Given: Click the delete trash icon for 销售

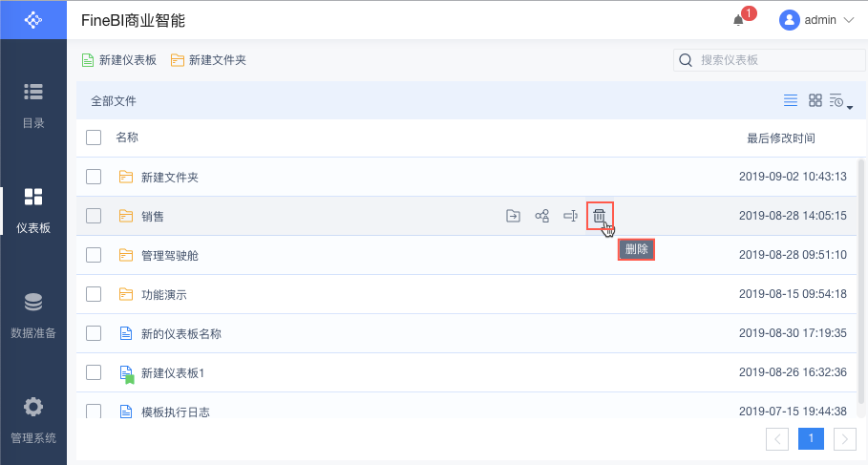Looking at the screenshot, I should [x=599, y=216].
